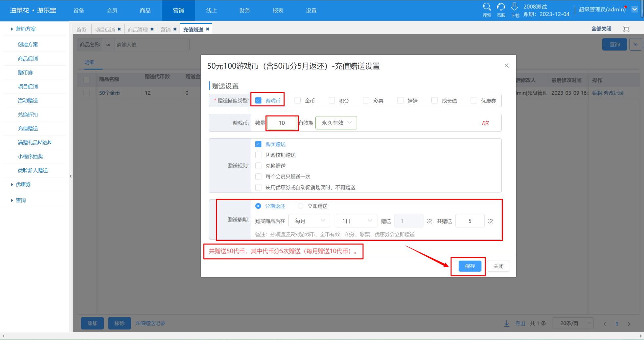Select the 立即赠送 radio option
Screen dimensions: 644x340
[300, 206]
